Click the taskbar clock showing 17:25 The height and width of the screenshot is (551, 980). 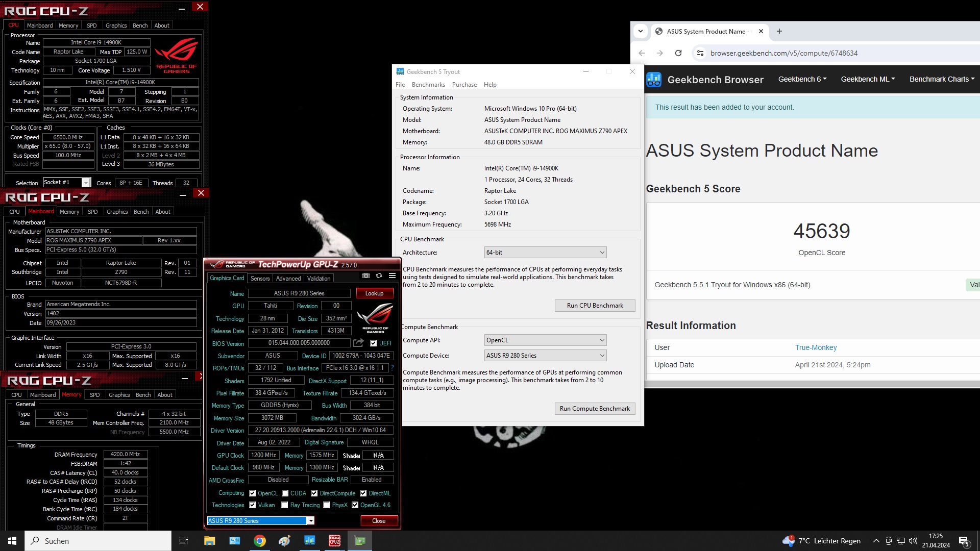tap(936, 541)
